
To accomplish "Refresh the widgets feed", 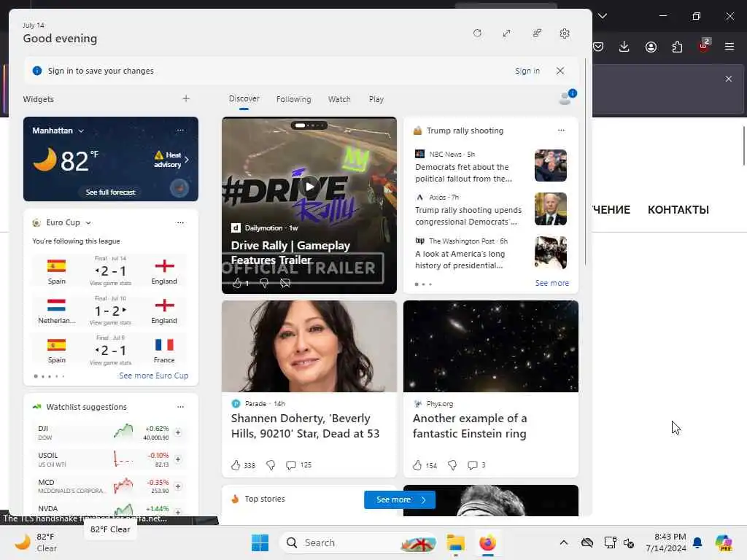I will click(477, 34).
